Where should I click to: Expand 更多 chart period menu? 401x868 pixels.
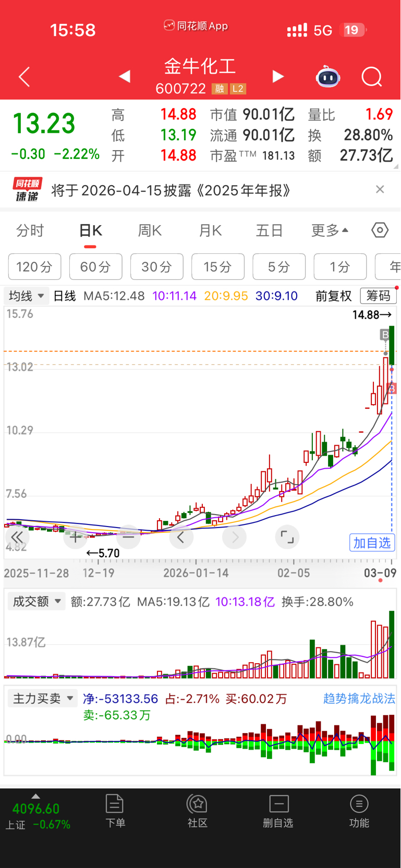point(330,230)
